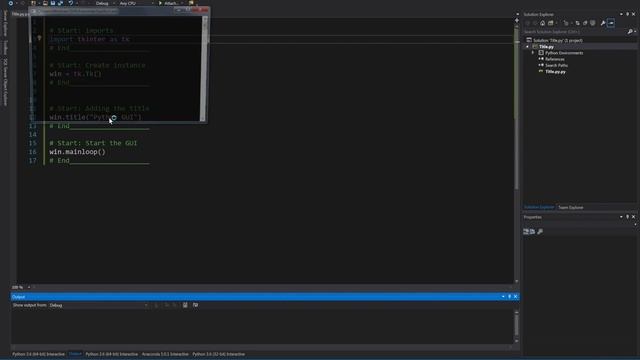Viewport: 640px width, 360px height.
Task: Close the Output panel
Action: (x=516, y=297)
